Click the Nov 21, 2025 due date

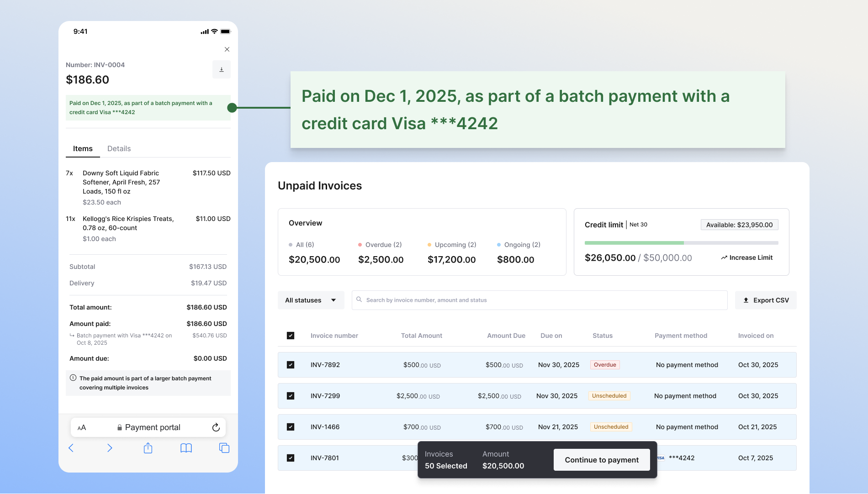pos(558,427)
